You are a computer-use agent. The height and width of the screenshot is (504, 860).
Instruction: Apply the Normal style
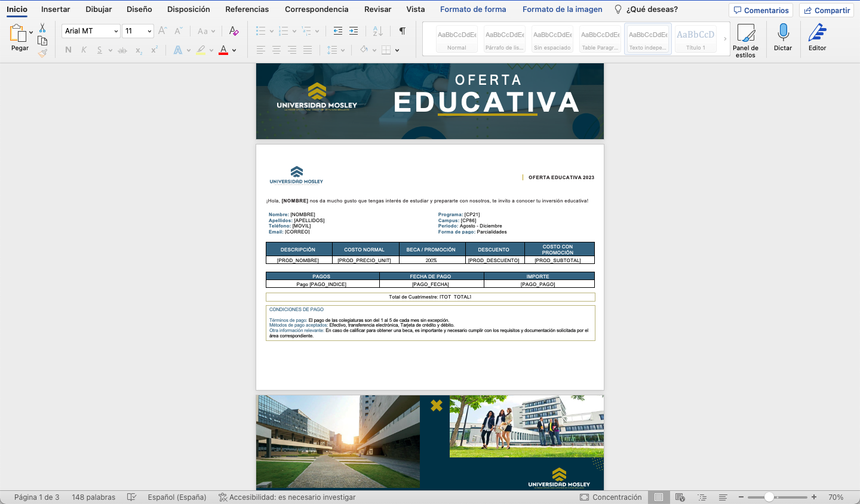click(x=457, y=39)
